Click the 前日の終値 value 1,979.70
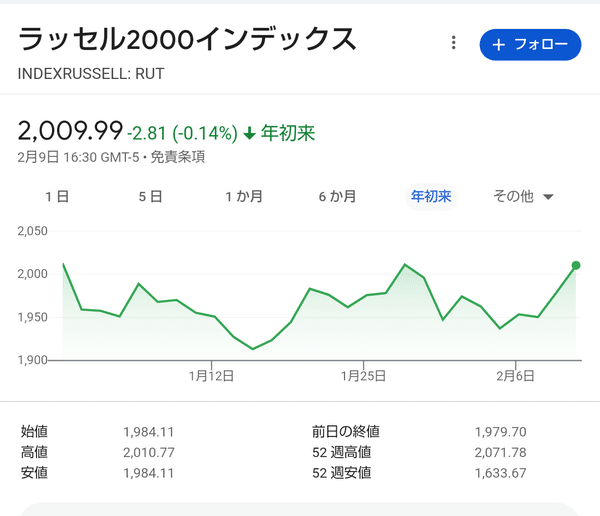 click(501, 432)
